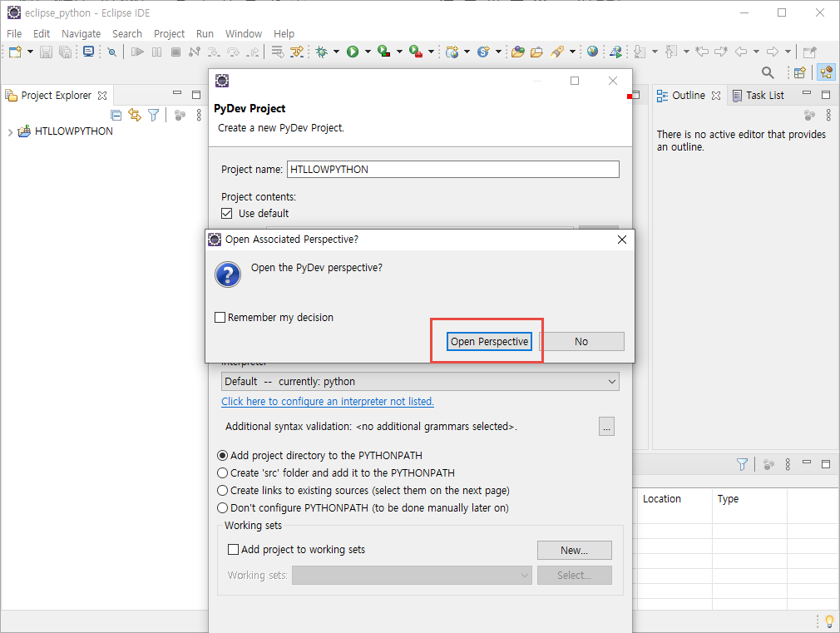Open dropdown arrow next to Run icon
Screen dimensions: 840x633
coord(368,52)
